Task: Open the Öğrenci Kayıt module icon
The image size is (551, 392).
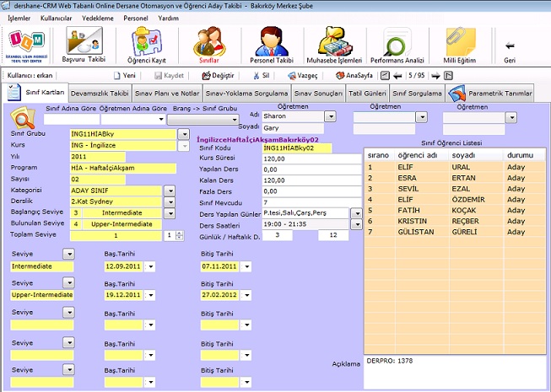Action: [146, 41]
